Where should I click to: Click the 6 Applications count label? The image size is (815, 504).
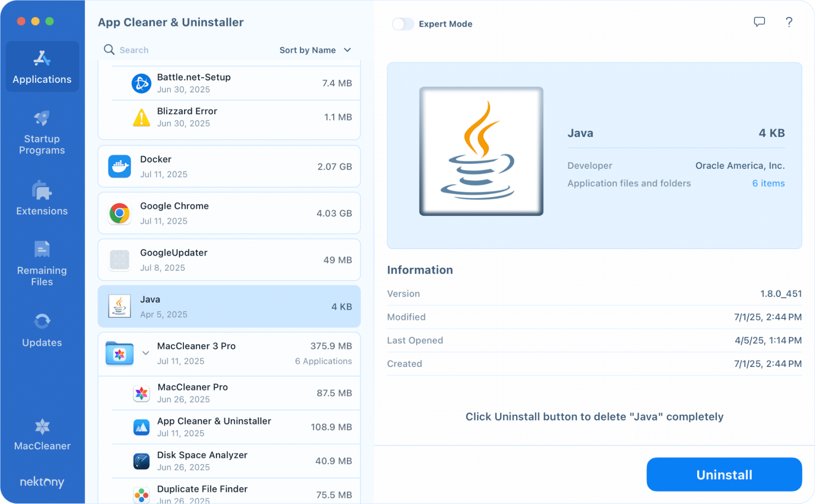(323, 361)
